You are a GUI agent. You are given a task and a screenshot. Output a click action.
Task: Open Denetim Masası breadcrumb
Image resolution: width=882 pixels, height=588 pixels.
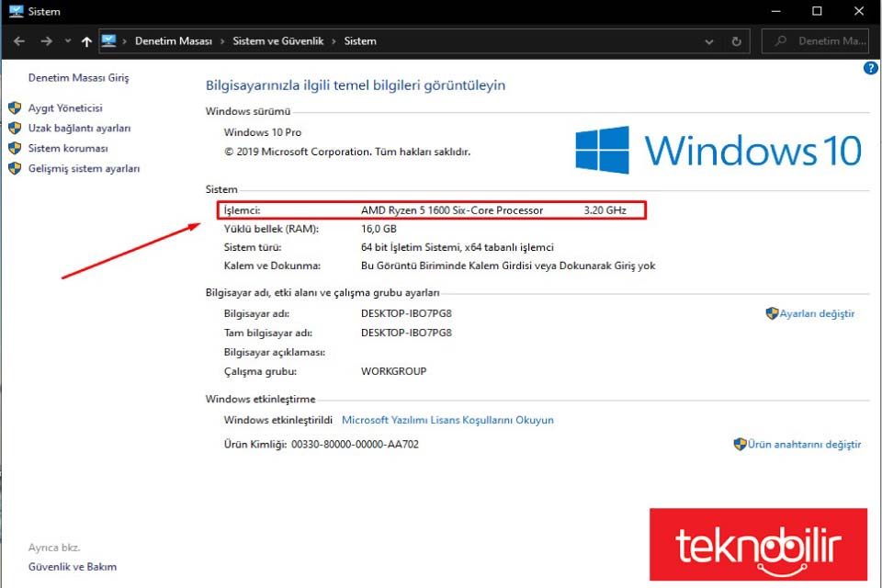pyautogui.click(x=174, y=41)
